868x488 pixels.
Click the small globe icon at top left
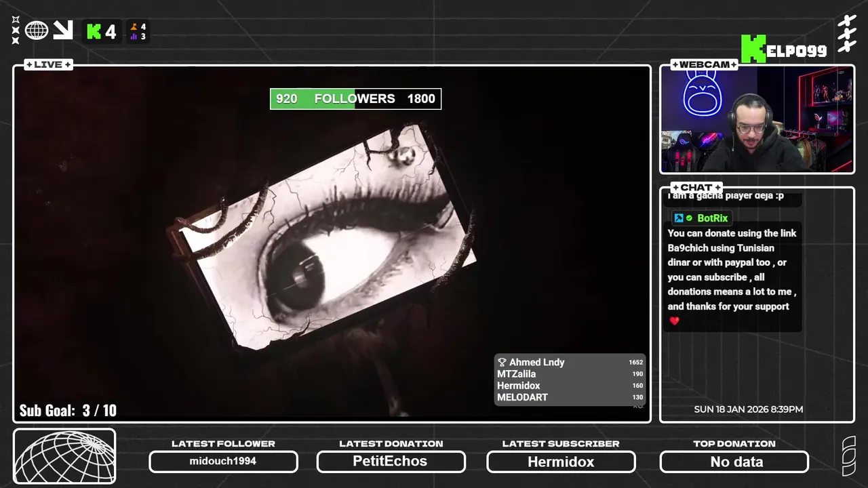[37, 30]
